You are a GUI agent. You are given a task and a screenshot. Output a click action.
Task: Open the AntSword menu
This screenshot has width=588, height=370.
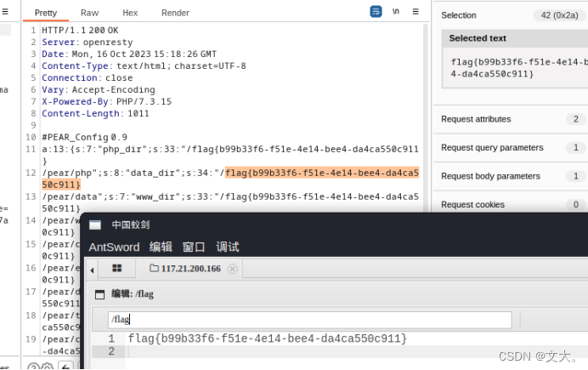coord(114,248)
